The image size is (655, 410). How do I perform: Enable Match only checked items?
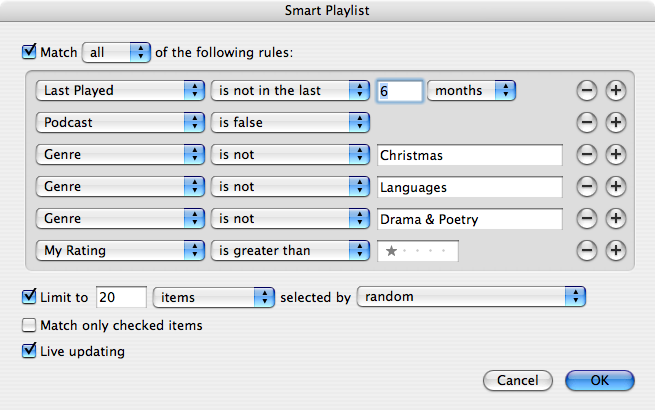[29, 325]
